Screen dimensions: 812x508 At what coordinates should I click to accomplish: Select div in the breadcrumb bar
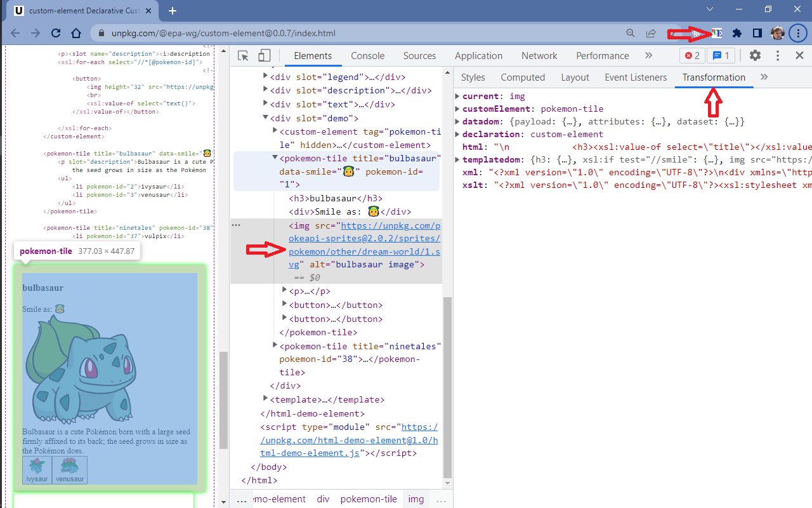pos(324,499)
